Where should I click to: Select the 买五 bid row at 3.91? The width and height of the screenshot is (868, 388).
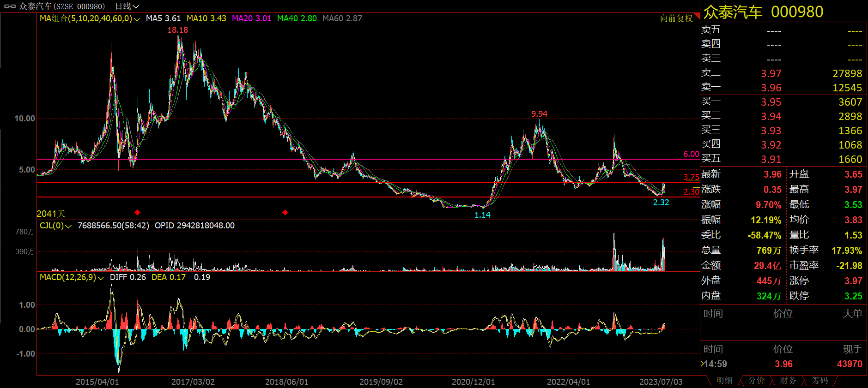pyautogui.click(x=782, y=159)
